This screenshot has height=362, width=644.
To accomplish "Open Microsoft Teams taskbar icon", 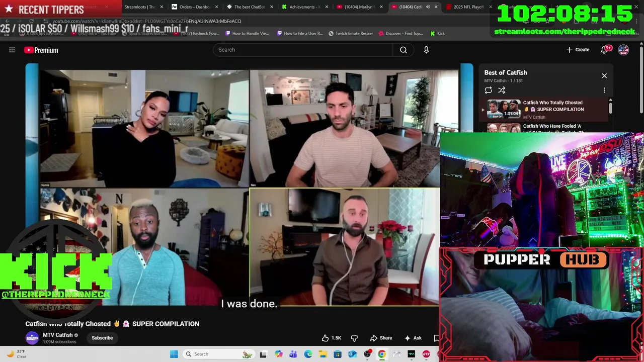I will click(x=293, y=354).
